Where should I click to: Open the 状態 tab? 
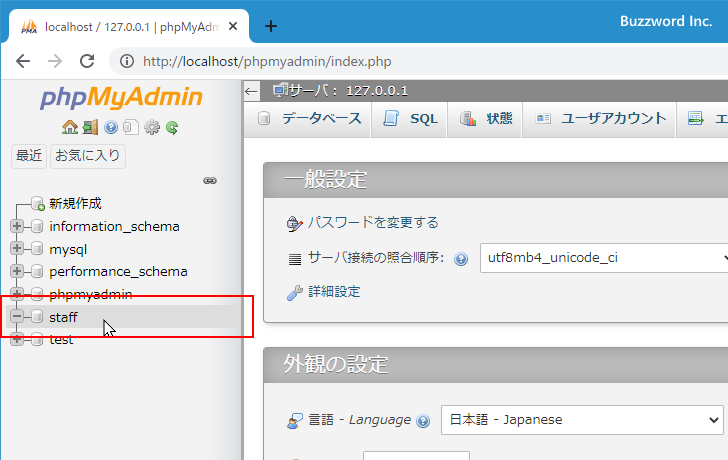[485, 119]
